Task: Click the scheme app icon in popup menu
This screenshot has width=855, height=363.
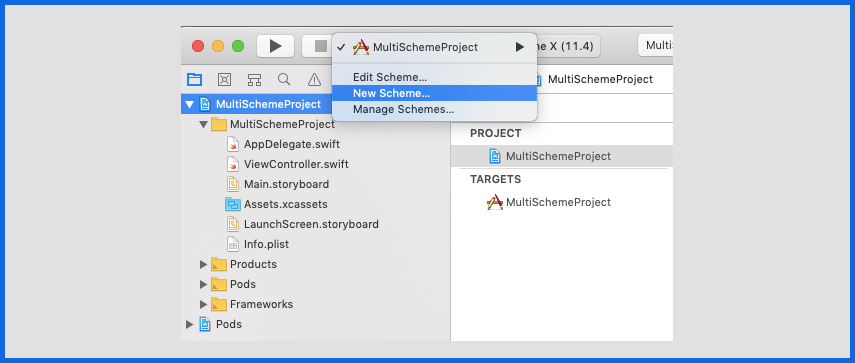Action: coord(360,47)
